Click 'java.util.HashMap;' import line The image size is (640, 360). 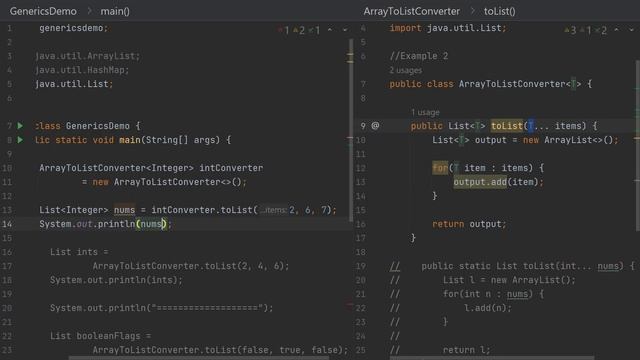(x=82, y=70)
